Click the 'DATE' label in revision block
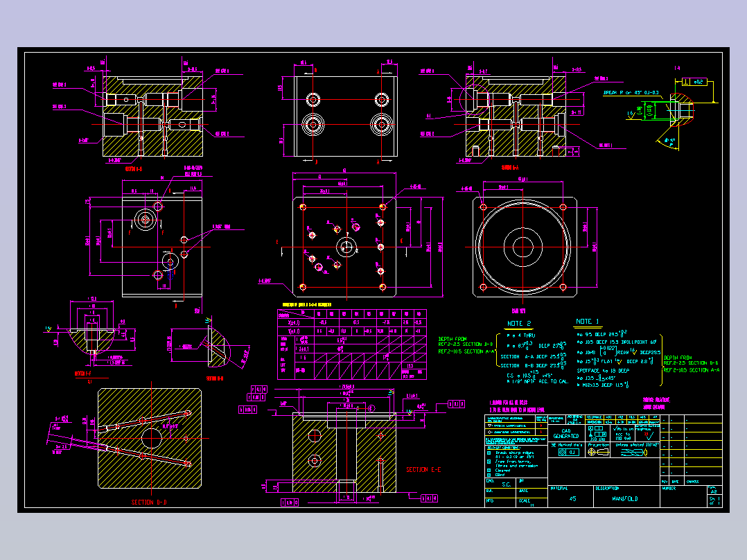 pyautogui.click(x=675, y=482)
